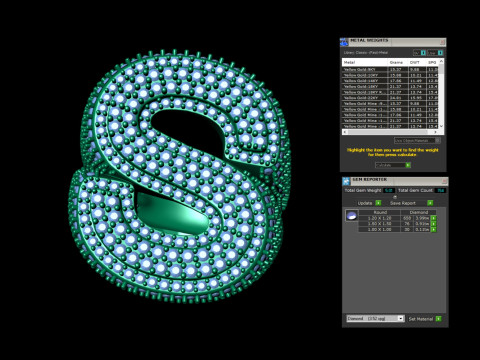Click the SPG column header
This screenshot has height=360, width=480.
[x=432, y=62]
